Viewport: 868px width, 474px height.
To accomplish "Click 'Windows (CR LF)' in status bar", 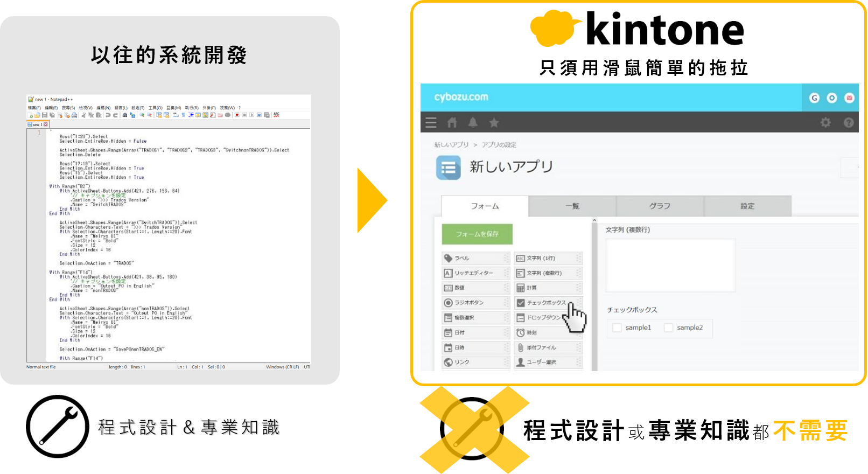I will (283, 367).
